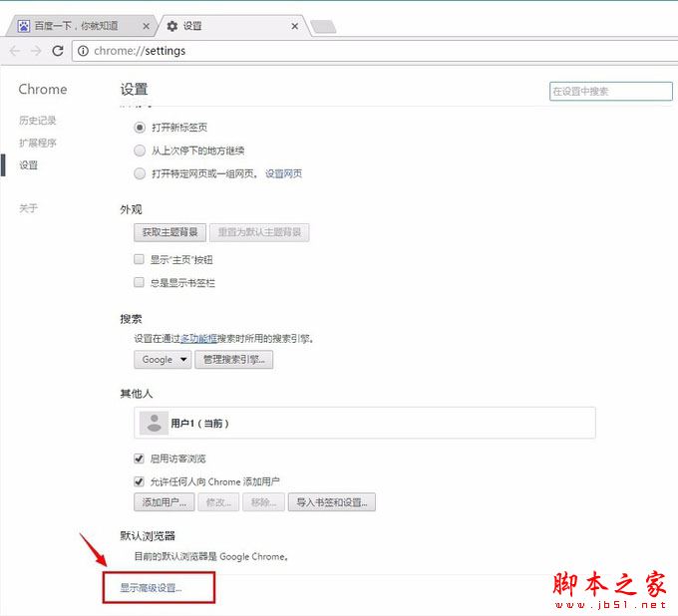
Task: Open a new tab
Action: tap(323, 27)
